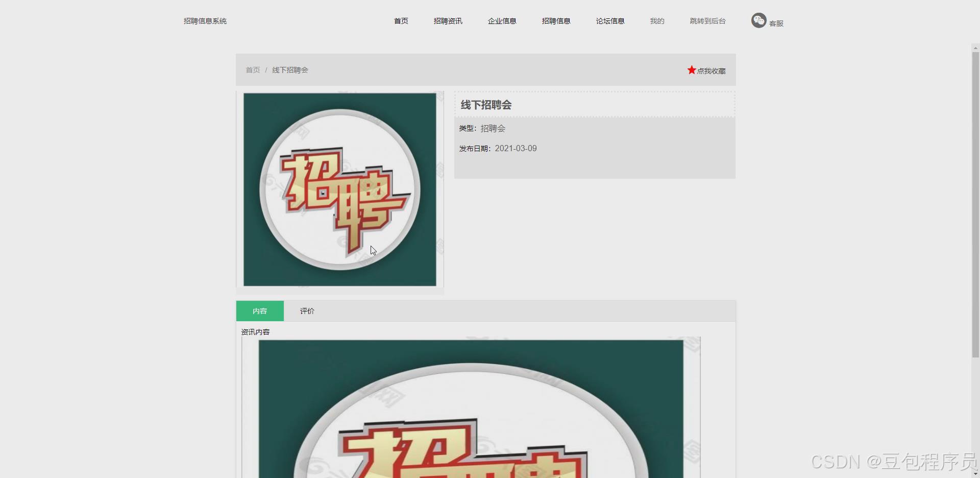Click 点我收藏 to favorite this item

[711, 71]
